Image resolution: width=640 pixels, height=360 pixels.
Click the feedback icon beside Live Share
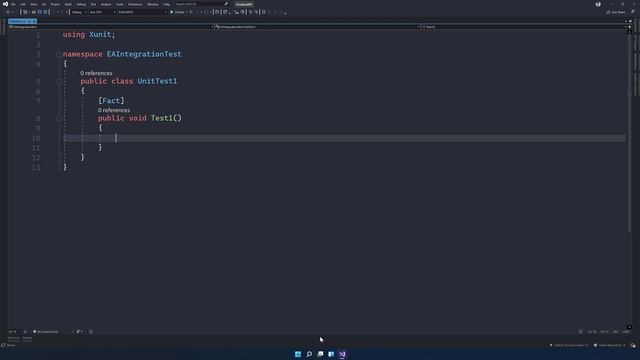(633, 12)
